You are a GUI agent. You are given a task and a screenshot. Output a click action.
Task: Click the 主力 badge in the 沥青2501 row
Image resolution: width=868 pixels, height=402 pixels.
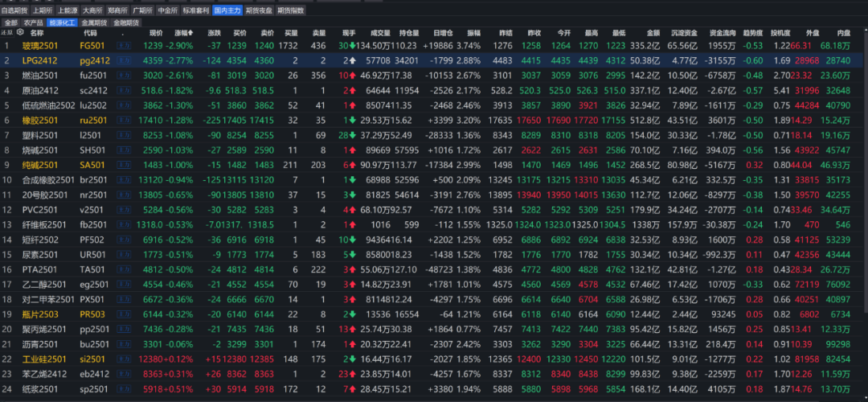point(122,344)
